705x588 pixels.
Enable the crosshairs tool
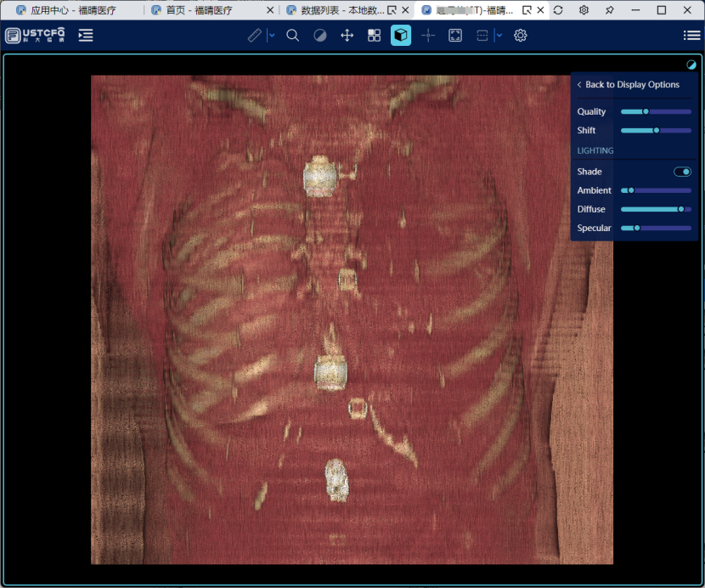pyautogui.click(x=428, y=36)
